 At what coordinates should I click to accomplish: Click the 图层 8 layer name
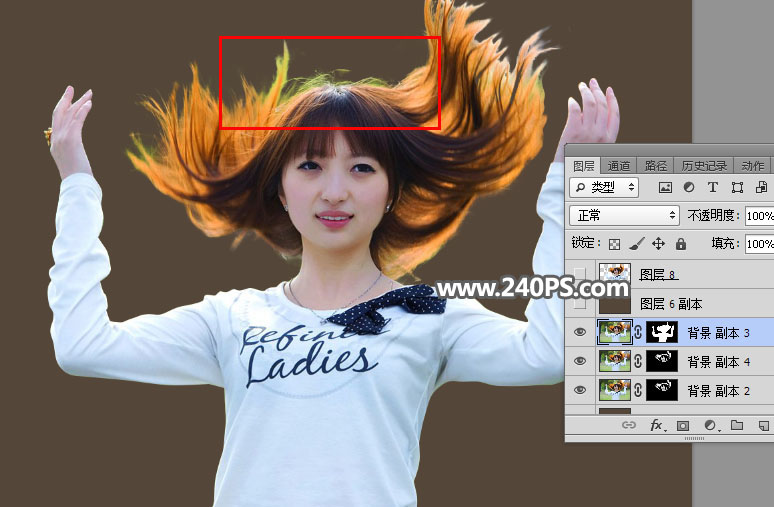tap(658, 274)
